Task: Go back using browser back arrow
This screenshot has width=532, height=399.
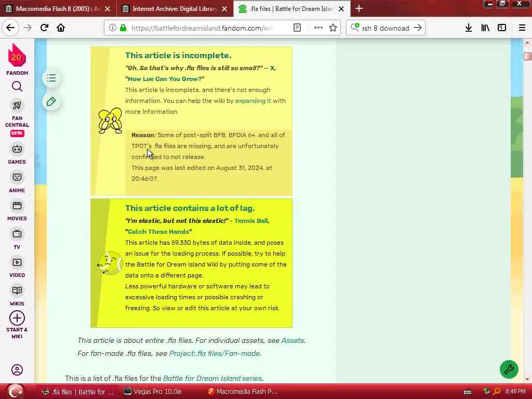Action: pos(10,28)
